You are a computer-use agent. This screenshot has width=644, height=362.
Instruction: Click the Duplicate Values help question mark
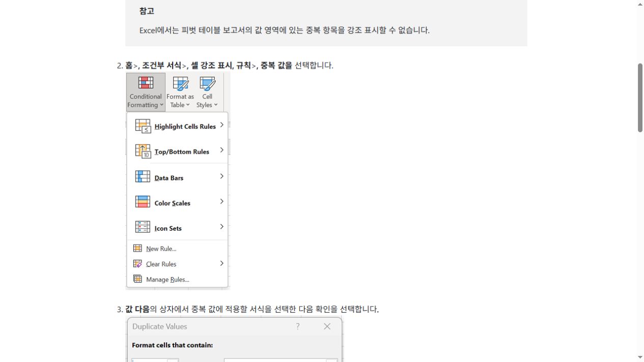click(x=298, y=326)
